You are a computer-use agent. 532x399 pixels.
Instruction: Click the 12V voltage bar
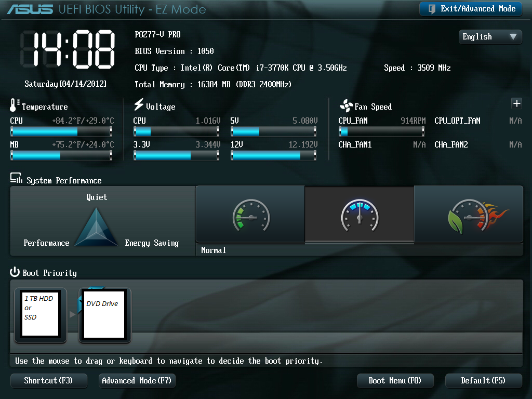(273, 155)
